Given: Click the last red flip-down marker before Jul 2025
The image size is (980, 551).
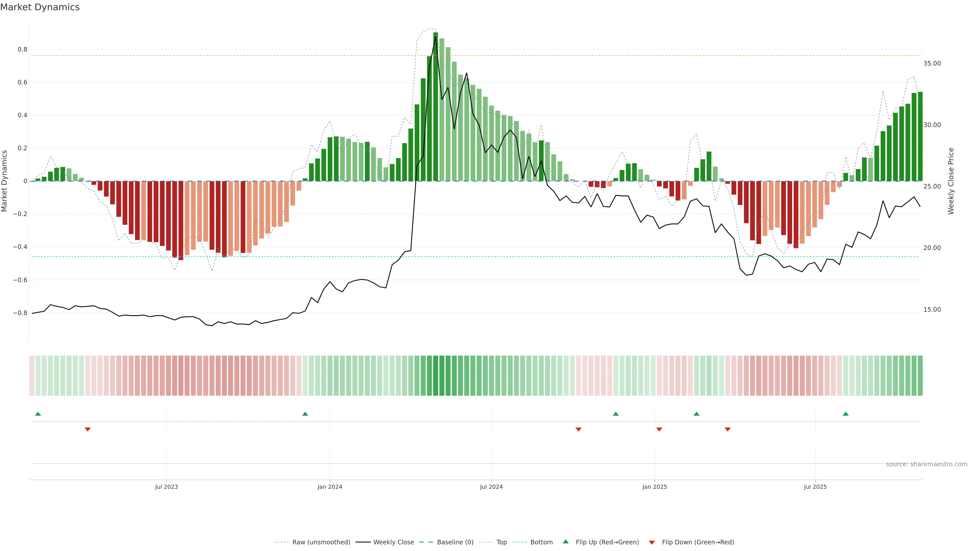Looking at the screenshot, I should click(x=727, y=429).
